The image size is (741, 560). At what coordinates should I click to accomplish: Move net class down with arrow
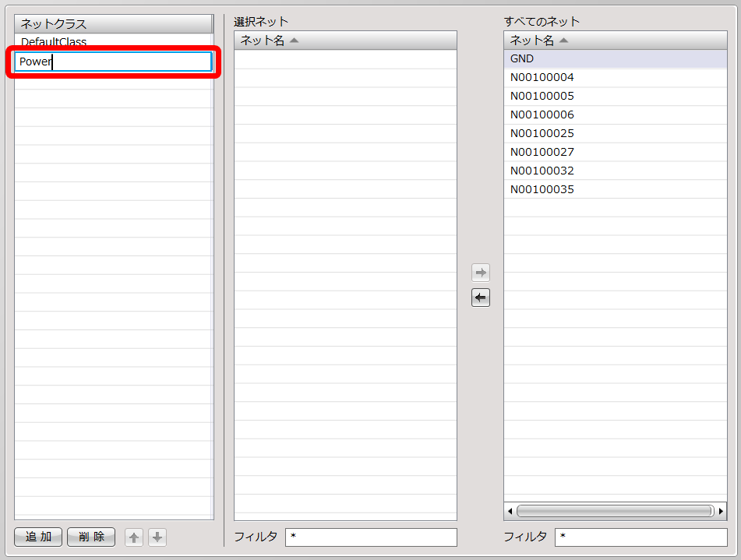(x=157, y=537)
